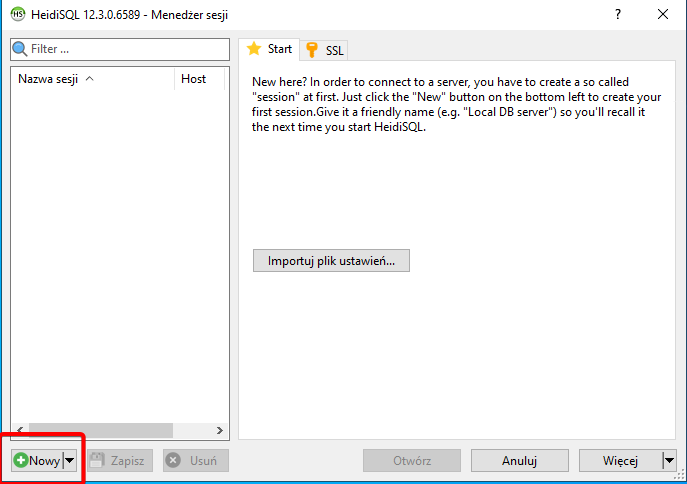Close the Menedżer sesji window

(663, 14)
